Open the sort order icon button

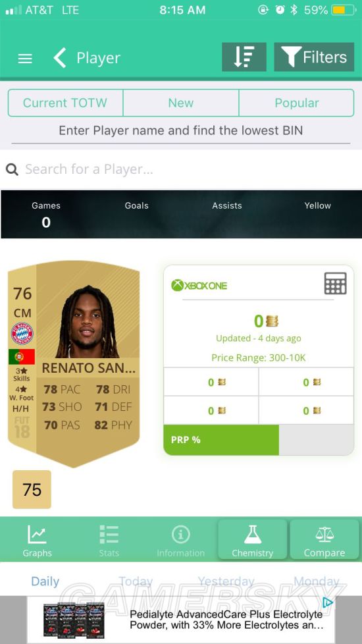[x=244, y=57]
